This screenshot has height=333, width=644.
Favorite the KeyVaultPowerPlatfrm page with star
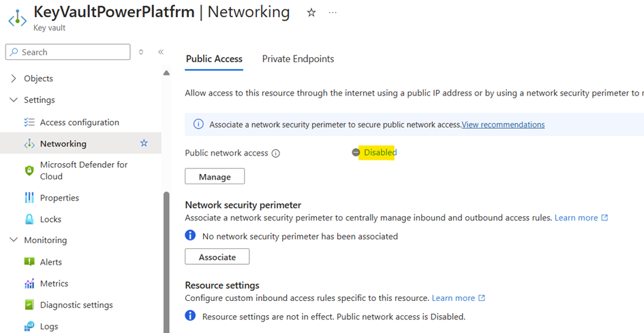coord(311,13)
